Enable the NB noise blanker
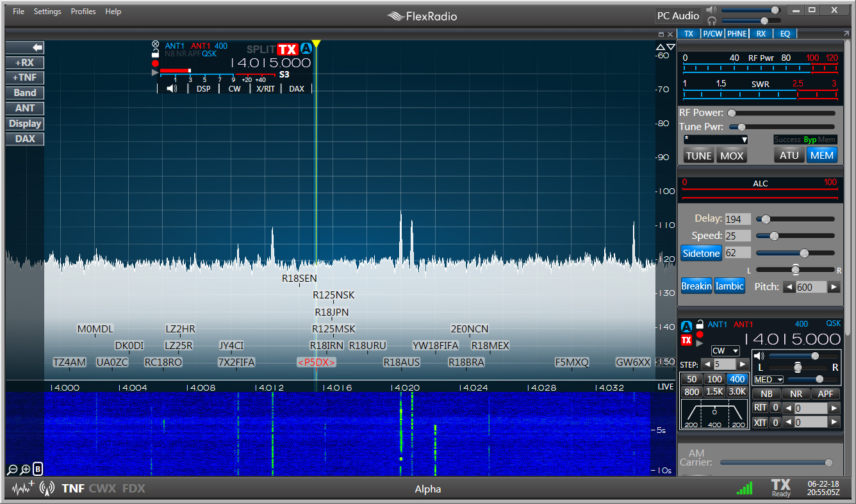The width and height of the screenshot is (856, 504). [765, 393]
